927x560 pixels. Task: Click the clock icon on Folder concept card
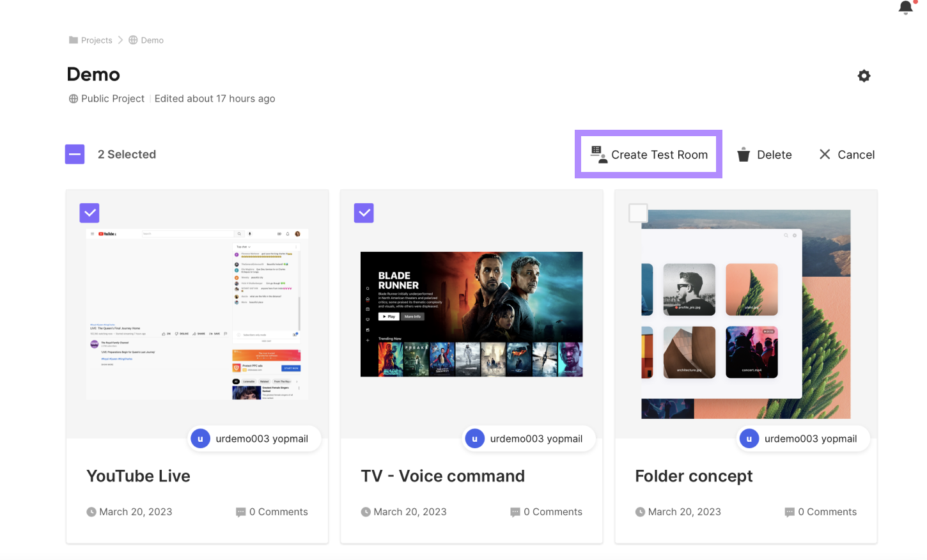tap(640, 512)
